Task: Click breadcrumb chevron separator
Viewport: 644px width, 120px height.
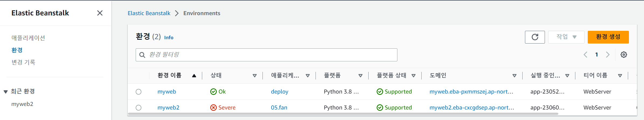Action: click(x=177, y=13)
